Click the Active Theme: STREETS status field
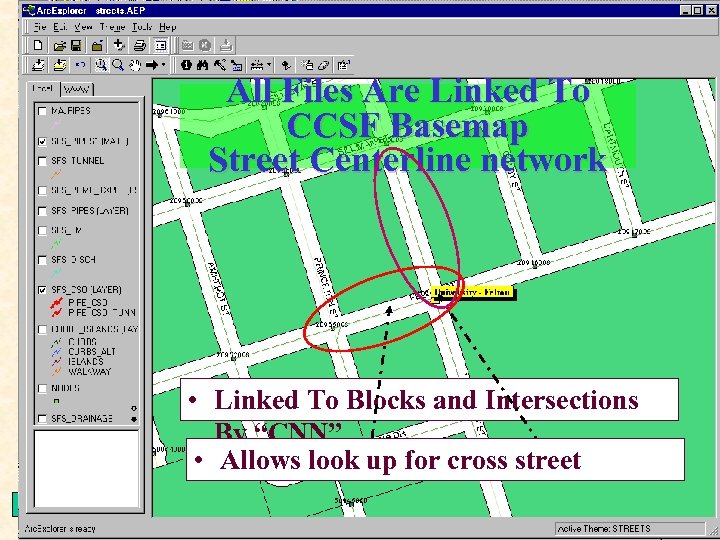Viewport: 720px width, 540px height. coord(630,529)
